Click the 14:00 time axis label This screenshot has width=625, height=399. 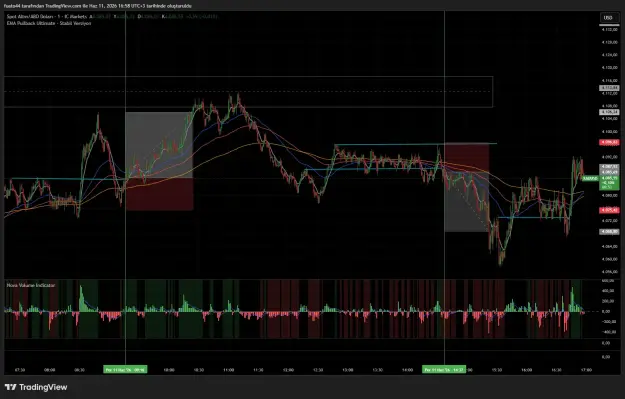[407, 370]
